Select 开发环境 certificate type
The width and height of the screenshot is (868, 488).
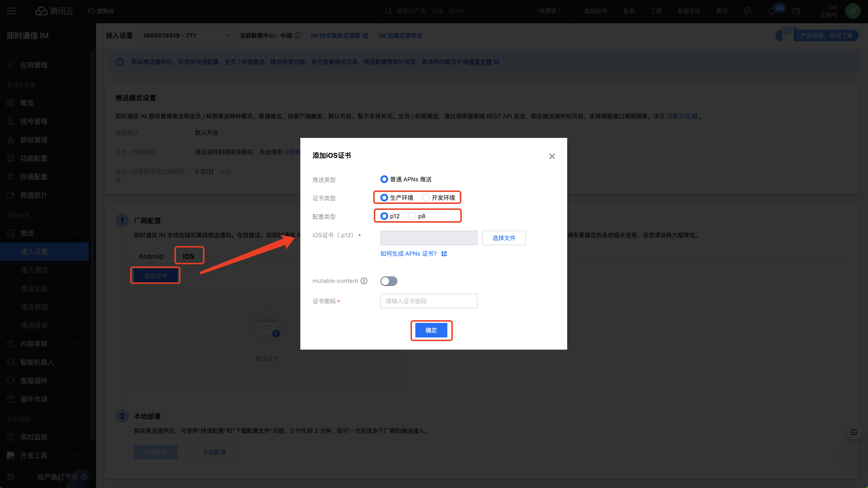coord(426,198)
